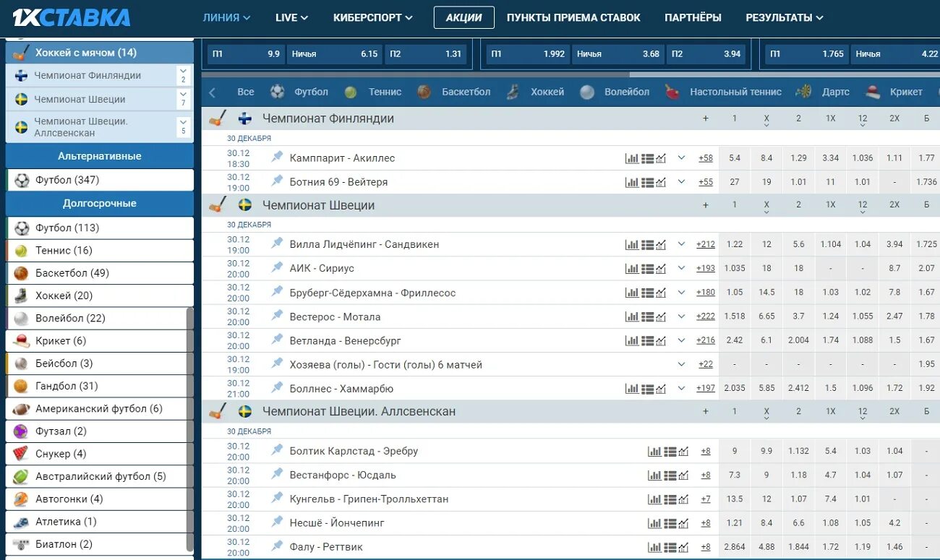The width and height of the screenshot is (940, 560).
Task: Click the Sweden flag in Чемпионат Швеции. Аллсвенскан header
Action: (x=245, y=411)
